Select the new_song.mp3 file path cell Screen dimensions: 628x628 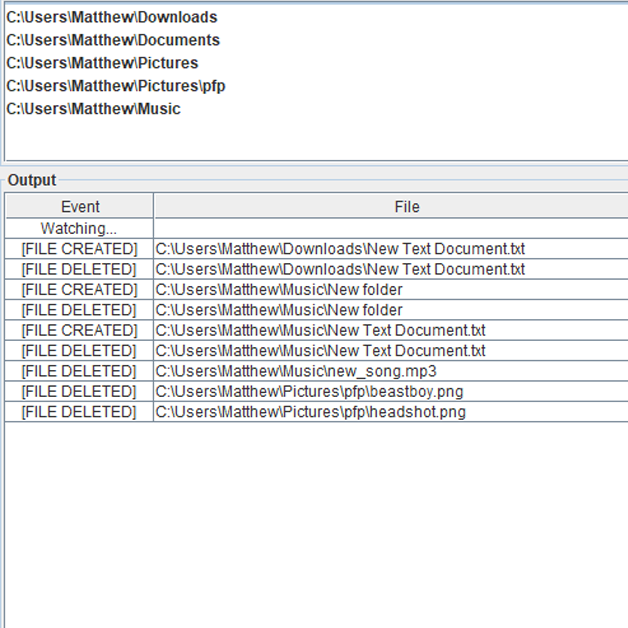click(x=296, y=371)
